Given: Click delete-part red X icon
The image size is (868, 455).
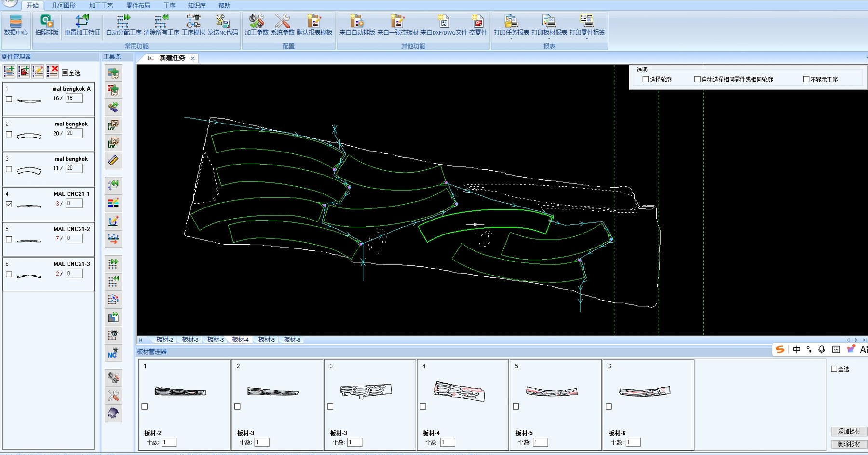Looking at the screenshot, I should pos(53,71).
